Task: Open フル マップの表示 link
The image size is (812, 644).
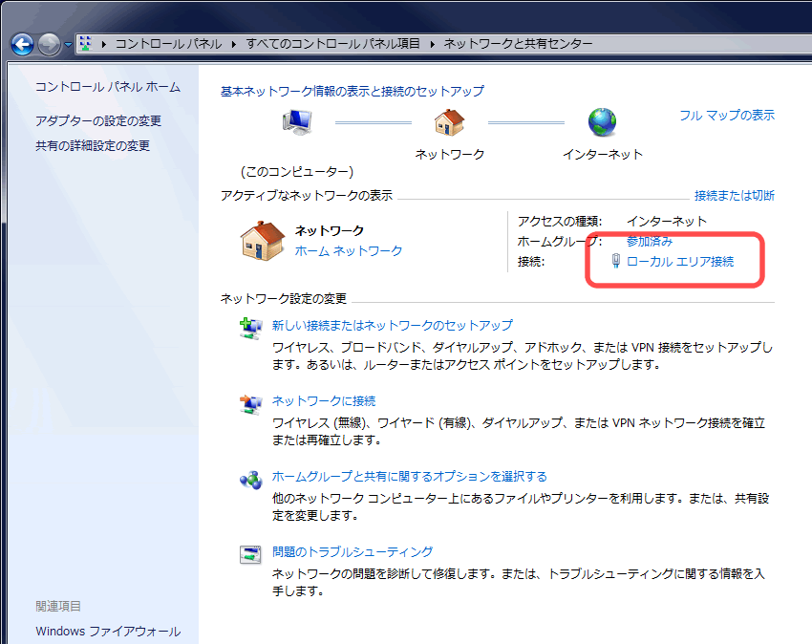Action: click(727, 115)
